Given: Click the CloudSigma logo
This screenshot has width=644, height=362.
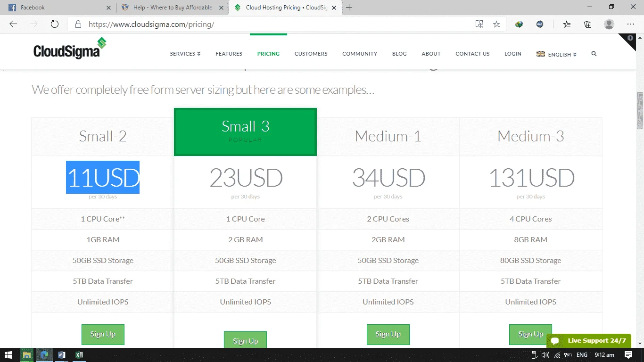Looking at the screenshot, I should point(70,48).
